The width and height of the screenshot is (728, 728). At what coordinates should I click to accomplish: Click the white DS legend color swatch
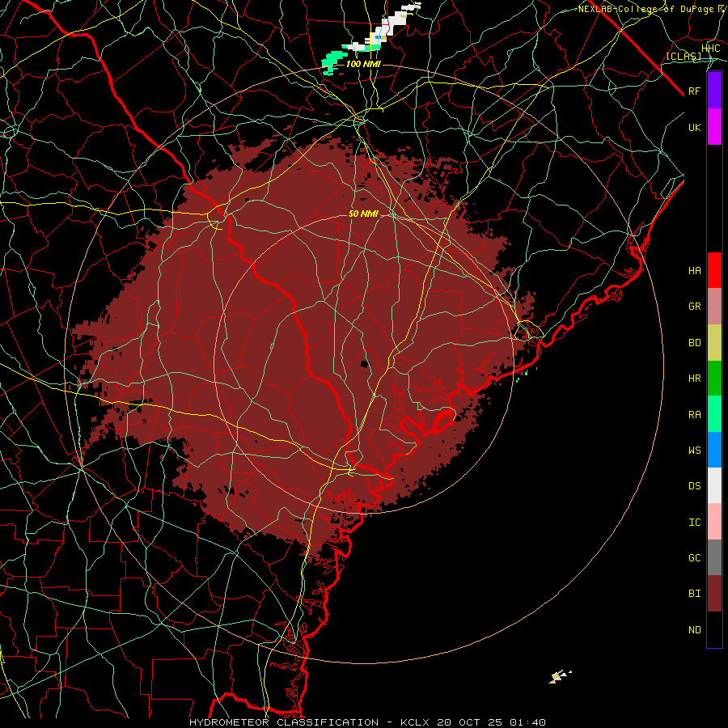coord(714,485)
